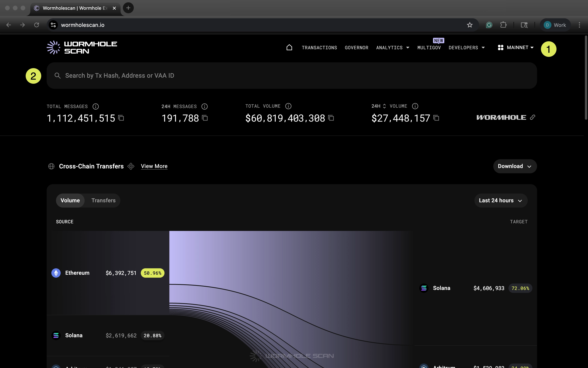This screenshot has width=588, height=368.
Task: Reload the wormholescan.io page
Action: [x=36, y=25]
